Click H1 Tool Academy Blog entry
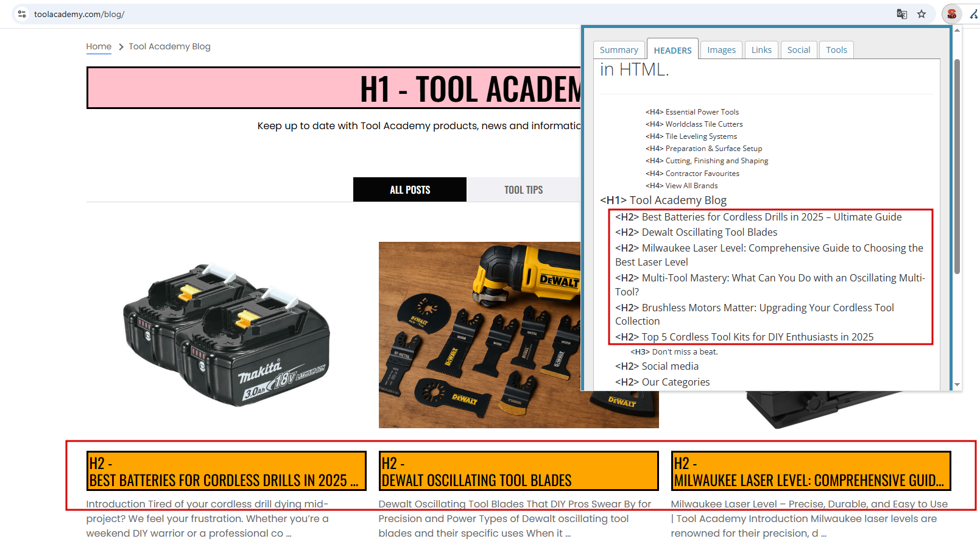The width and height of the screenshot is (980, 547). pos(663,200)
